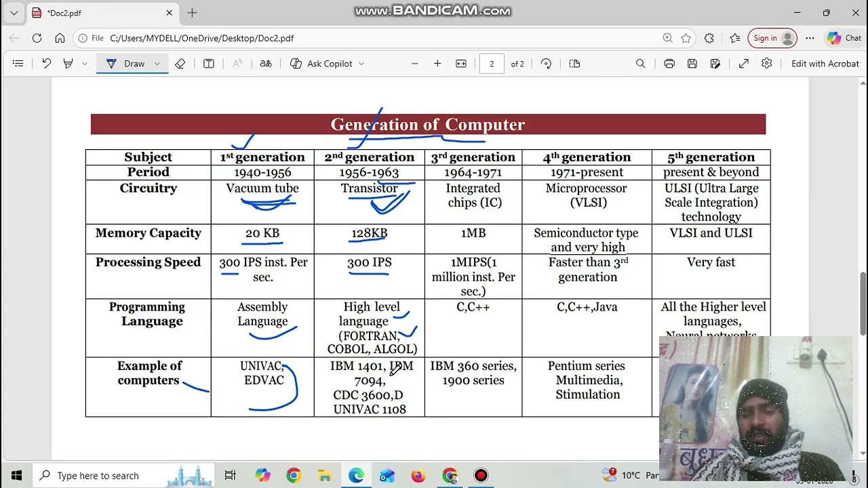Image resolution: width=868 pixels, height=488 pixels.
Task: Rotate the PDF page
Action: pos(546,63)
